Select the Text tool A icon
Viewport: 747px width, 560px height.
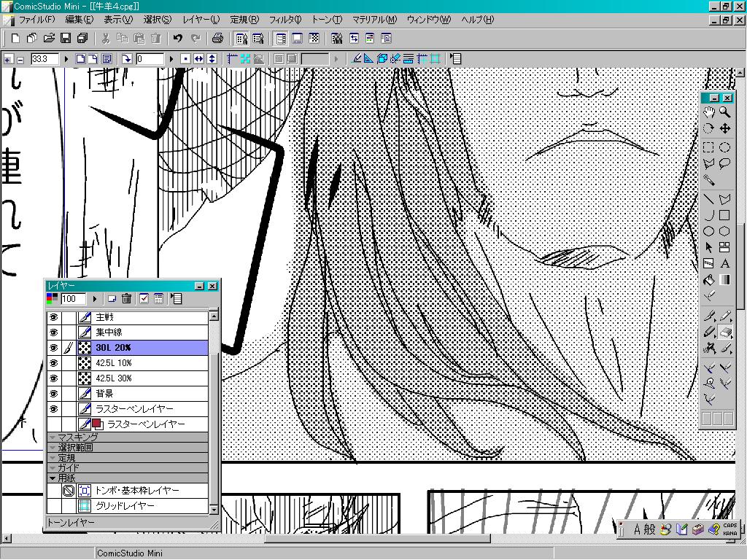pyautogui.click(x=724, y=263)
